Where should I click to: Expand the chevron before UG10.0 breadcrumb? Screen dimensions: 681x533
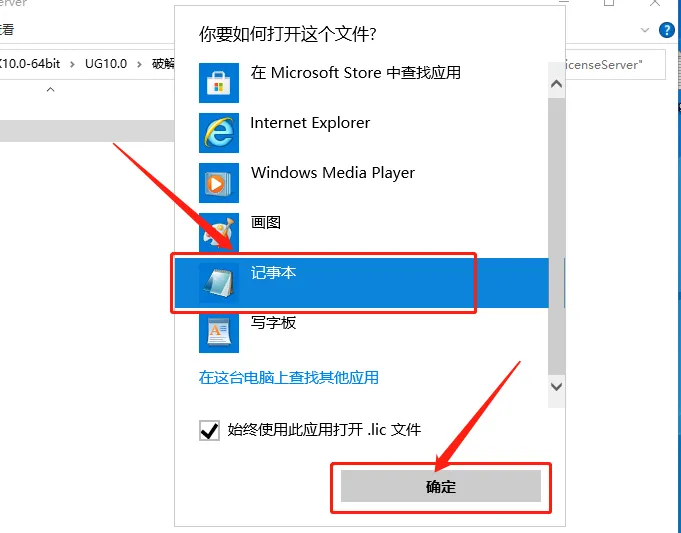pyautogui.click(x=72, y=64)
